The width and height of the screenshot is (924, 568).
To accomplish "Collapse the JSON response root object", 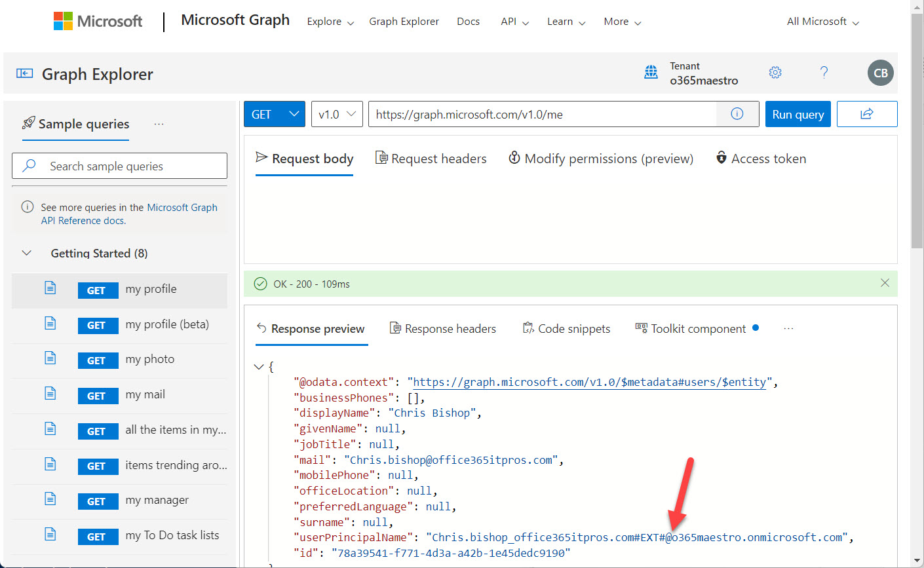I will click(259, 367).
